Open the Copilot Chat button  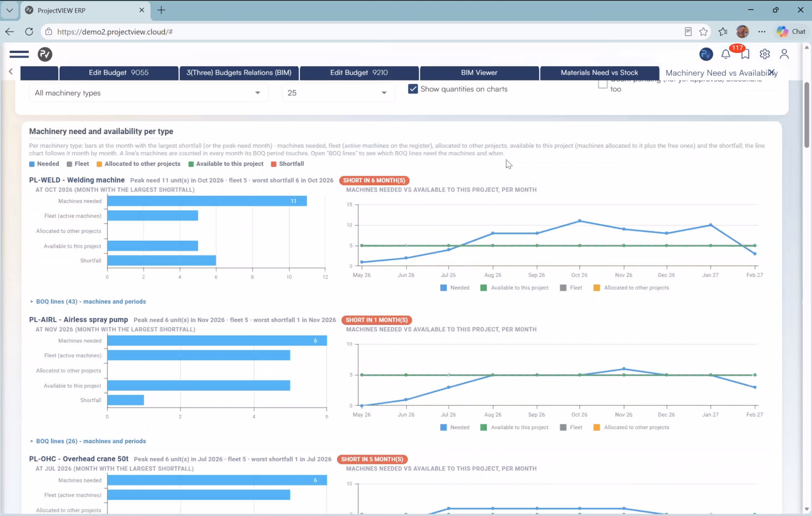(791, 32)
